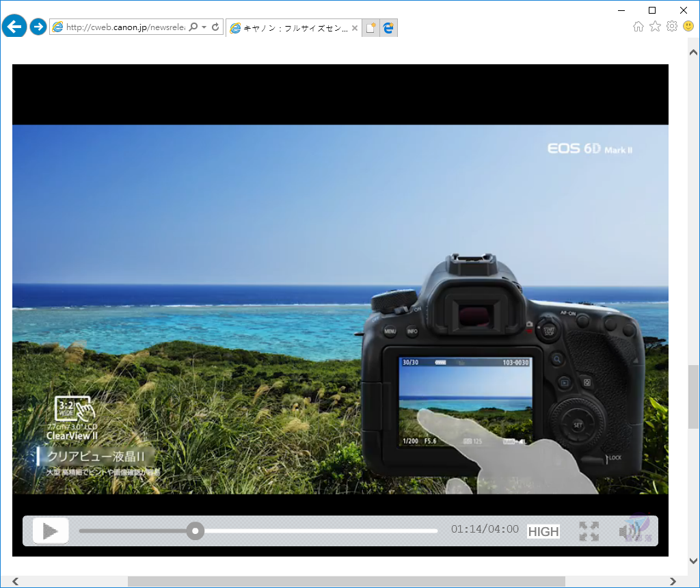Select the Canon page tab
Screen dimensions: 700x588
tap(294, 28)
